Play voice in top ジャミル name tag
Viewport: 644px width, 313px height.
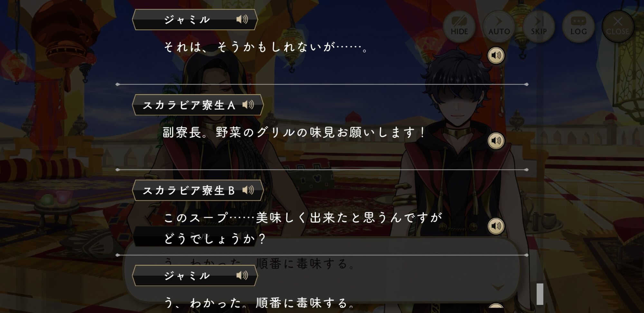[x=242, y=20]
